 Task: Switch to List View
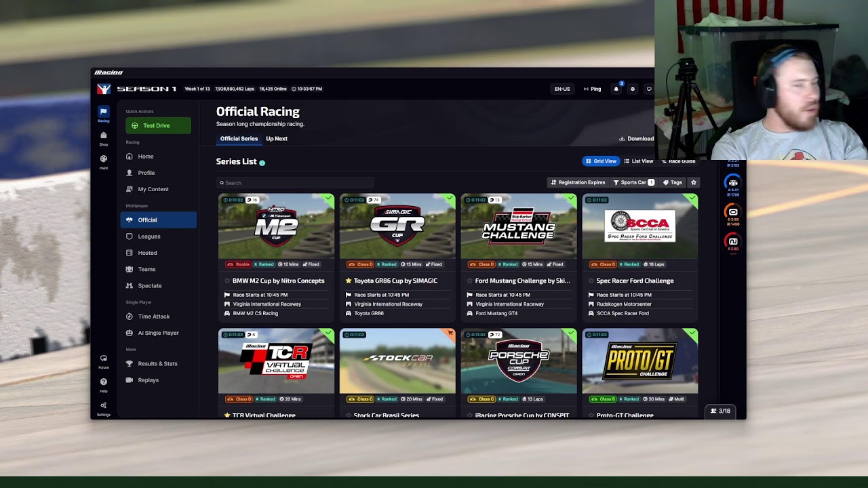pyautogui.click(x=638, y=161)
